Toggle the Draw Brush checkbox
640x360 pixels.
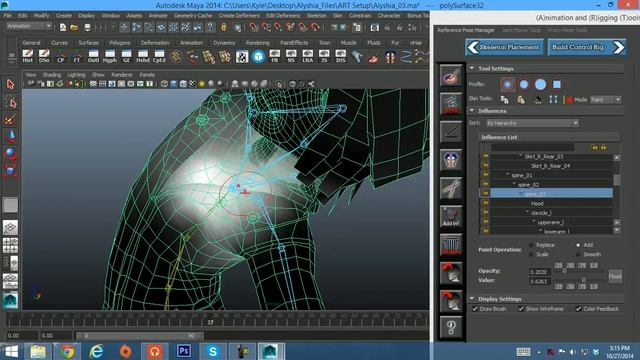pos(475,309)
